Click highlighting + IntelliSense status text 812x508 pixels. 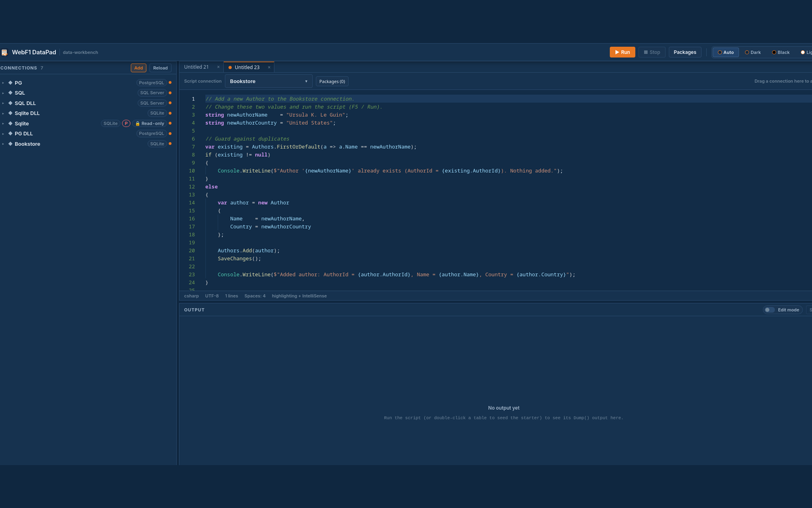coord(299,296)
